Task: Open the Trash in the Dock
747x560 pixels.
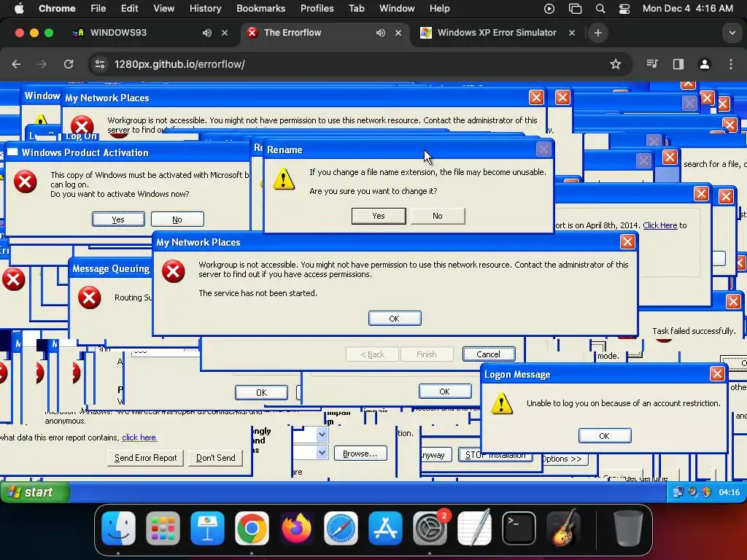Action: point(628,528)
